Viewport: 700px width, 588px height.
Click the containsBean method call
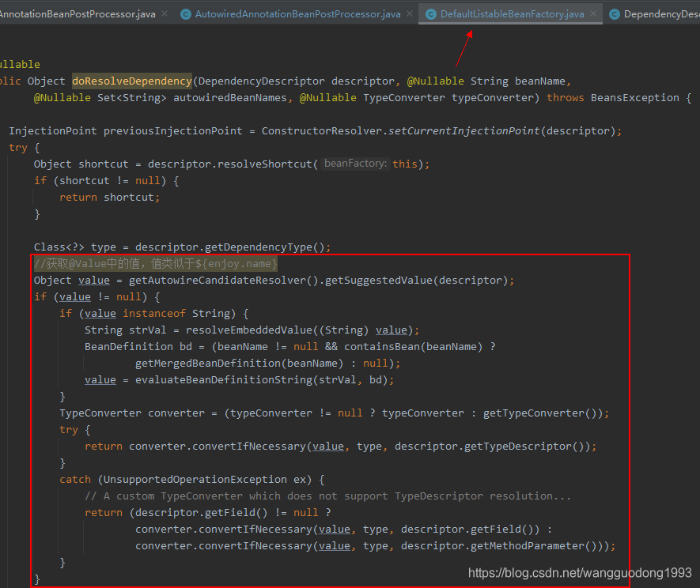382,346
